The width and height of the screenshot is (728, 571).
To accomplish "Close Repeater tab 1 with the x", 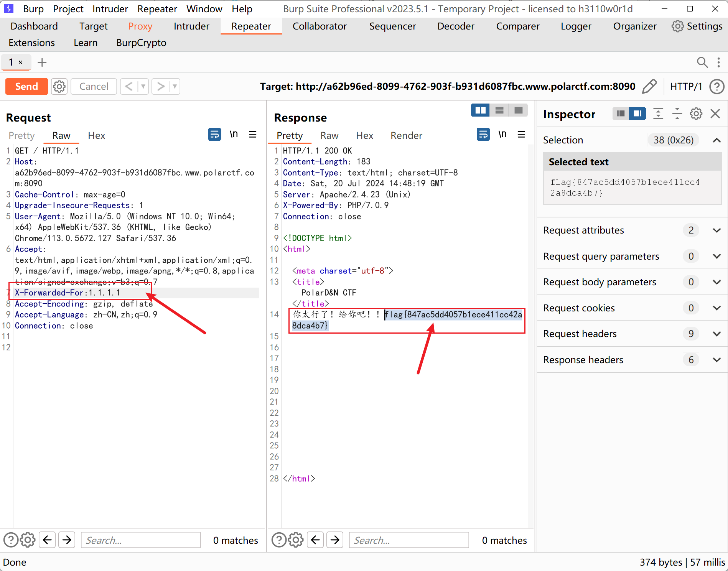I will click(20, 62).
